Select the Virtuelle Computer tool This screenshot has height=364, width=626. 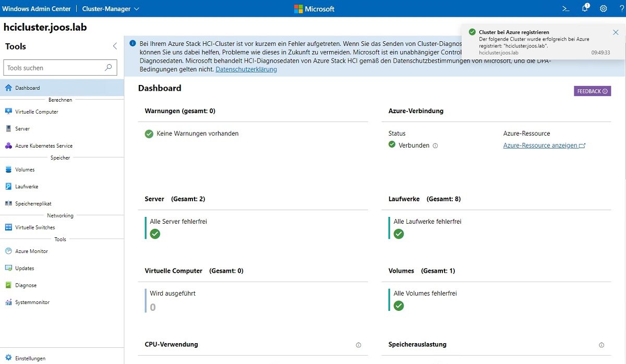click(x=38, y=111)
